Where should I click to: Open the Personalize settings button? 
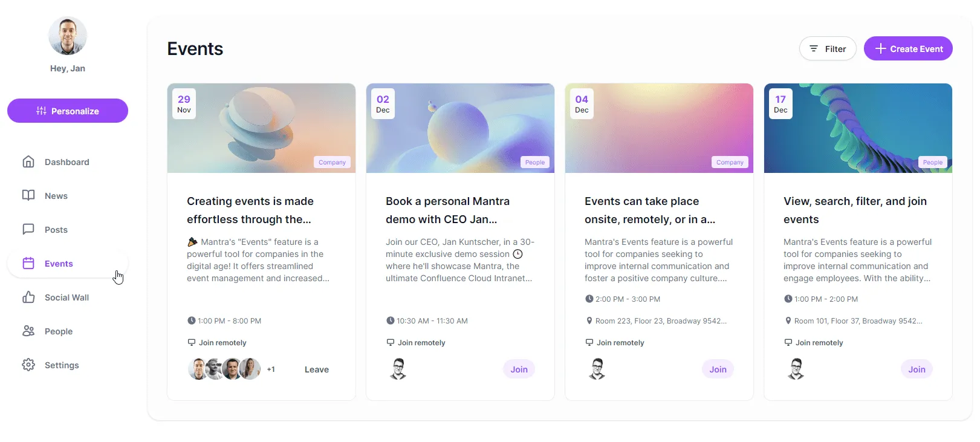pyautogui.click(x=68, y=111)
